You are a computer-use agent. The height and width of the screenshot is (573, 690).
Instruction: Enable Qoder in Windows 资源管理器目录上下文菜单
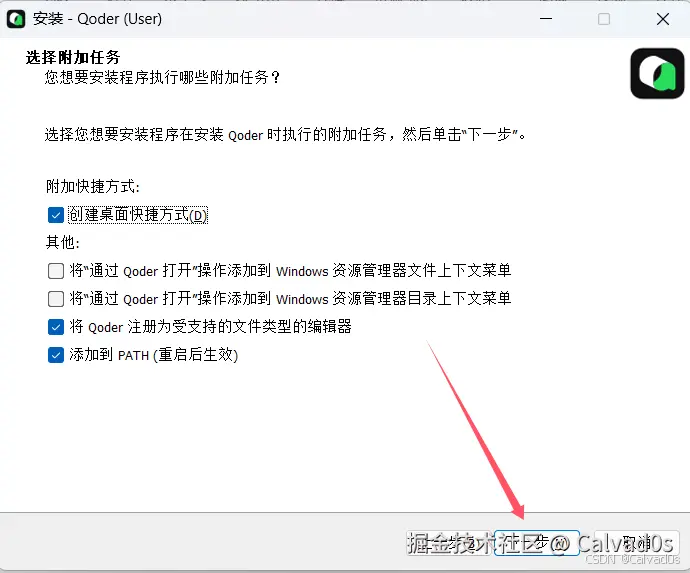tap(56, 299)
